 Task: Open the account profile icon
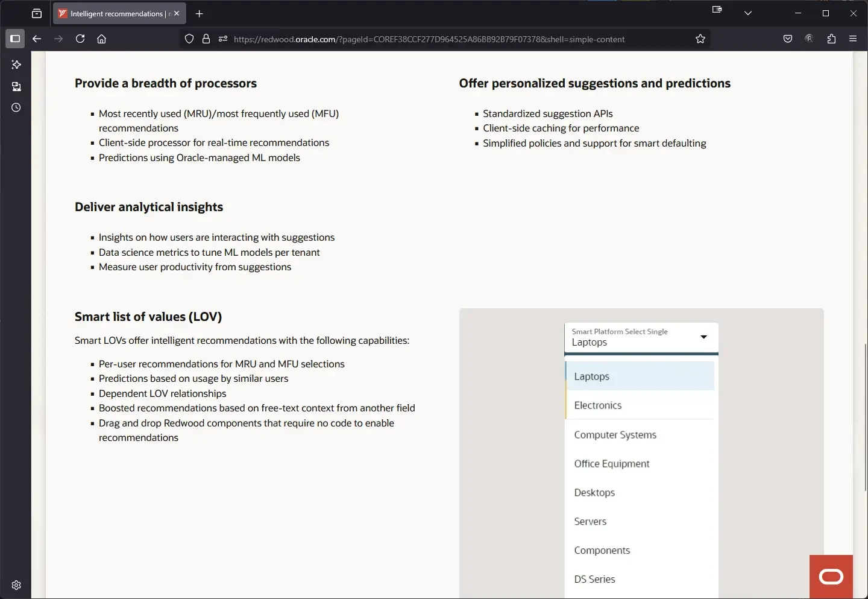click(810, 39)
